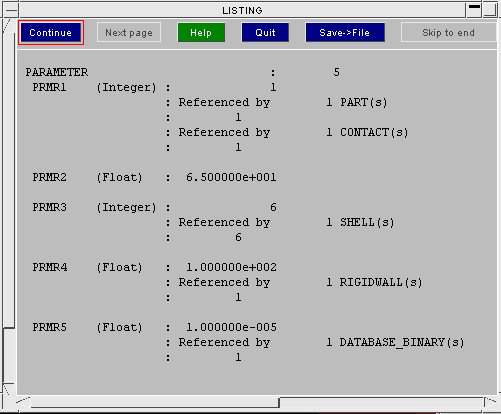The image size is (501, 414).
Task: Click vertical scrollbar down arrow
Action: [9, 389]
